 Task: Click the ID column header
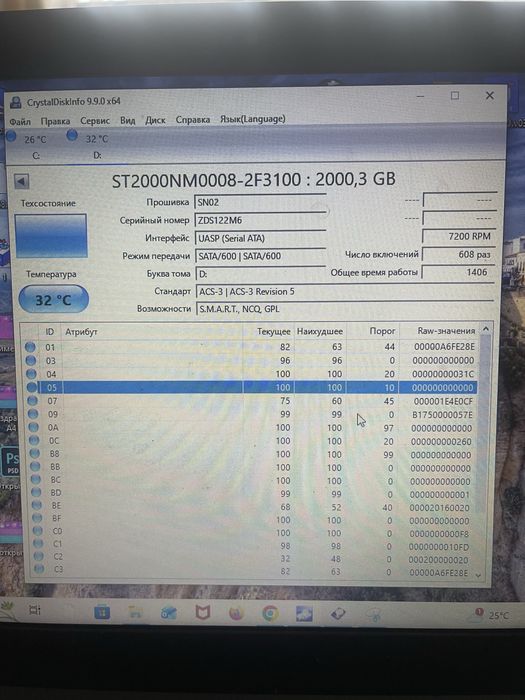pyautogui.click(x=50, y=332)
